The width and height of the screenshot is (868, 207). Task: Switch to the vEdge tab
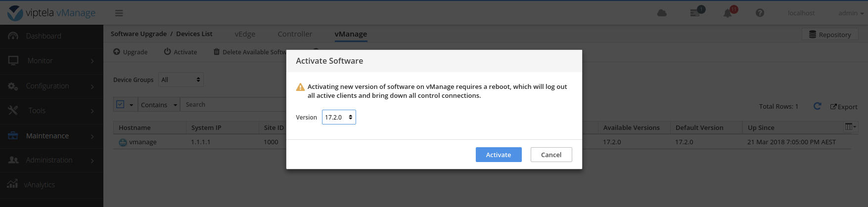[x=245, y=34]
